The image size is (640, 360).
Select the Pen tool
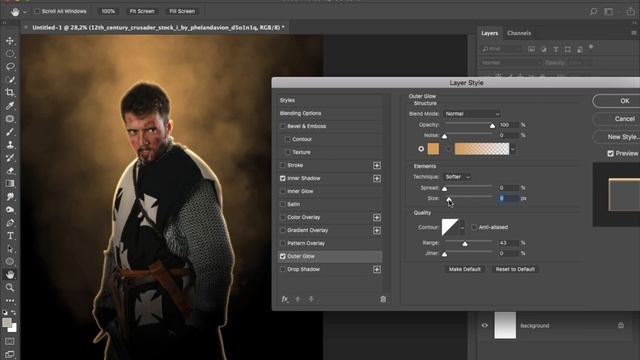coord(10,223)
